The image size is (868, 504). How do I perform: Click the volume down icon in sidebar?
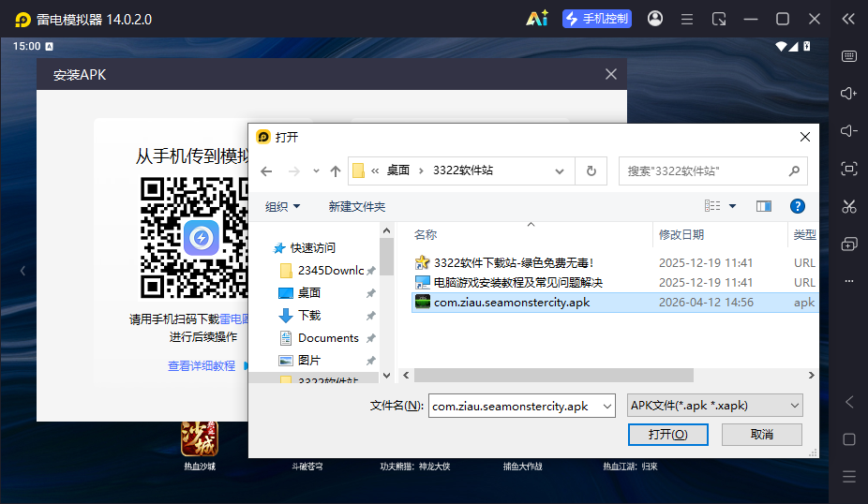(x=848, y=130)
